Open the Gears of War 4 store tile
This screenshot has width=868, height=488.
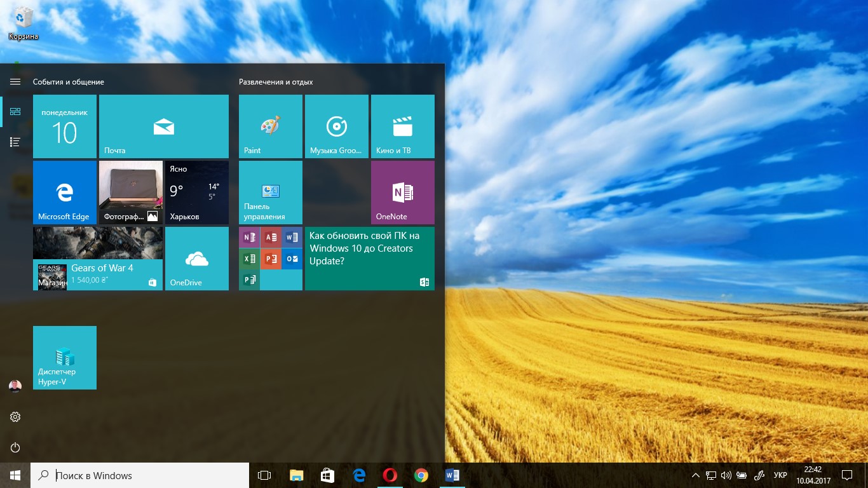coord(98,259)
